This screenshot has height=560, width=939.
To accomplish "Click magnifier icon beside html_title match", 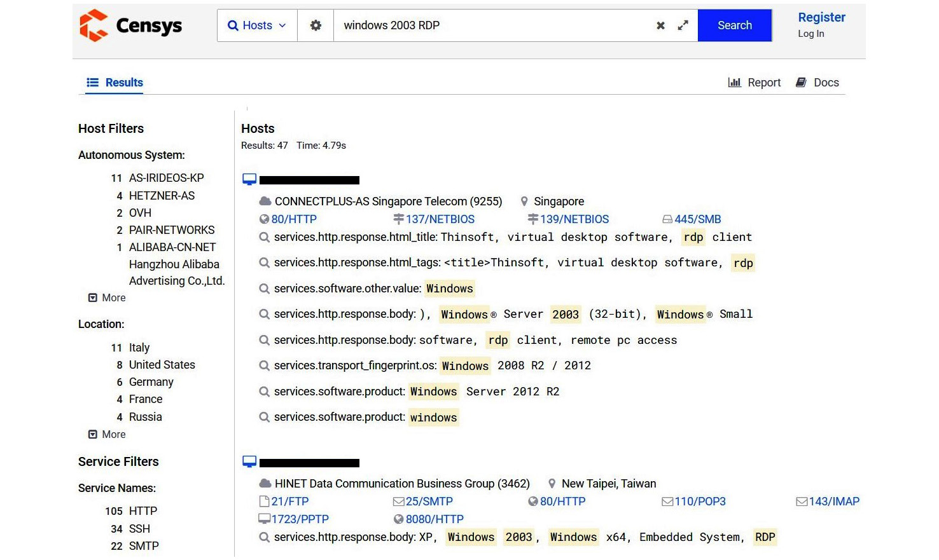I will click(x=264, y=237).
